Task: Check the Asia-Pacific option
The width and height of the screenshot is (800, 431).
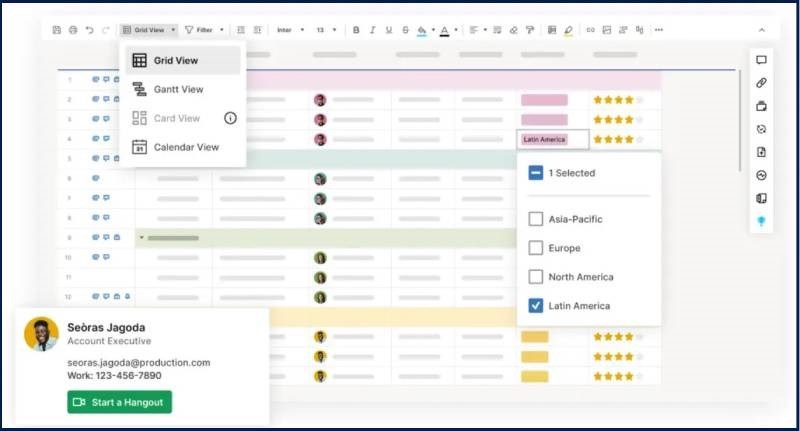Action: click(536, 219)
